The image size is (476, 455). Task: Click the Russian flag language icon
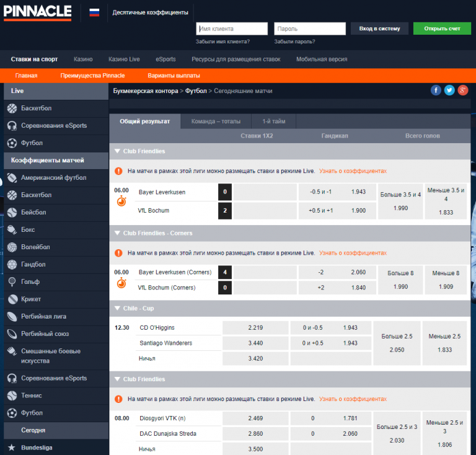click(x=94, y=12)
